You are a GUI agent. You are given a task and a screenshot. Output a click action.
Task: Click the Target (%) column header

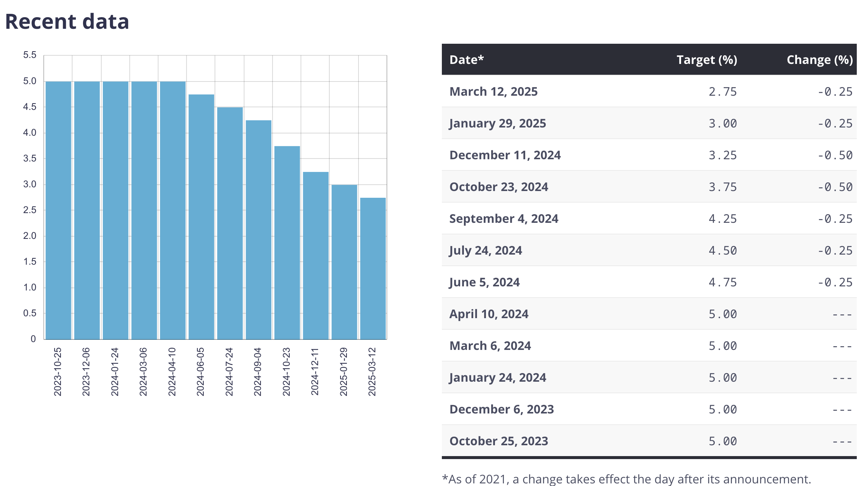[707, 60]
